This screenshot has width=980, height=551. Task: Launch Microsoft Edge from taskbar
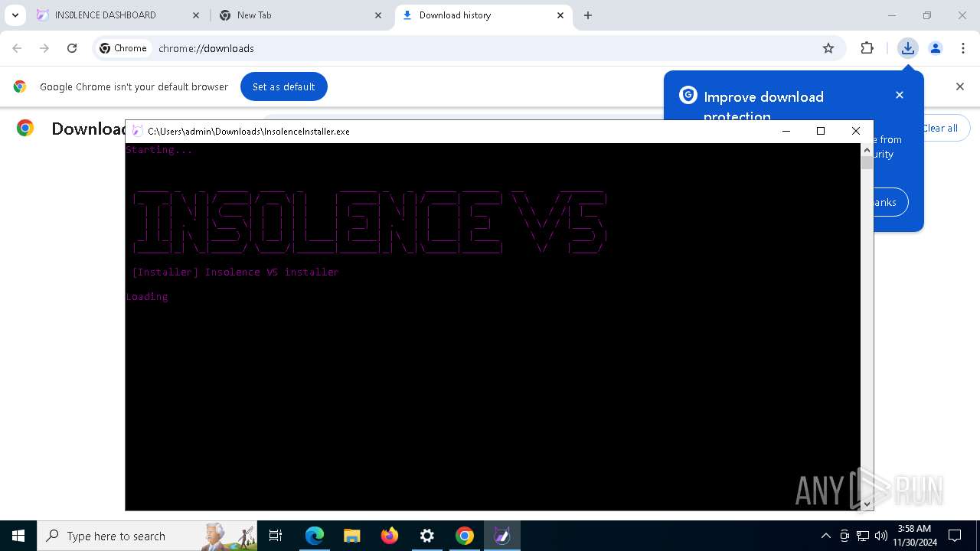315,536
